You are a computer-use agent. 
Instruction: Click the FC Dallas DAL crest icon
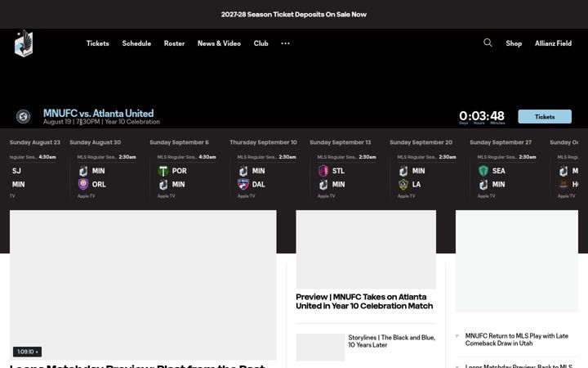[x=243, y=184]
